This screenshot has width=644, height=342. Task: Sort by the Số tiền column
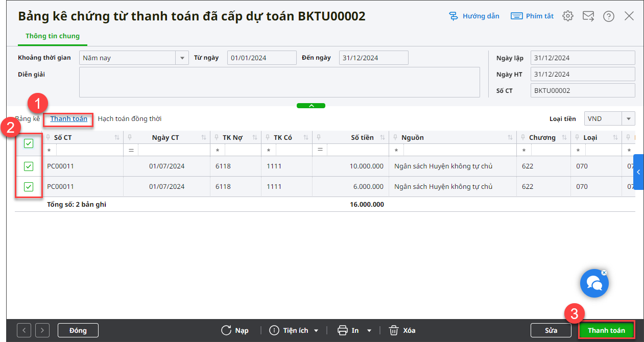pos(383,138)
